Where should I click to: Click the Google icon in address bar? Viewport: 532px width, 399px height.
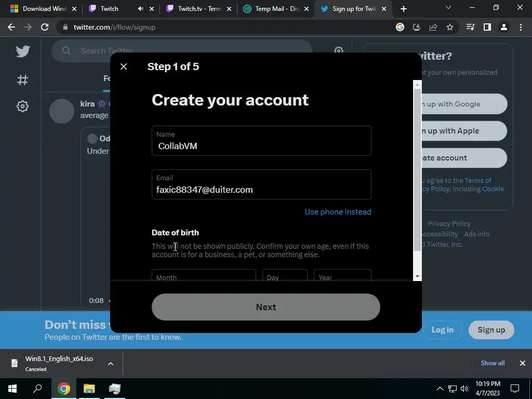(400, 27)
